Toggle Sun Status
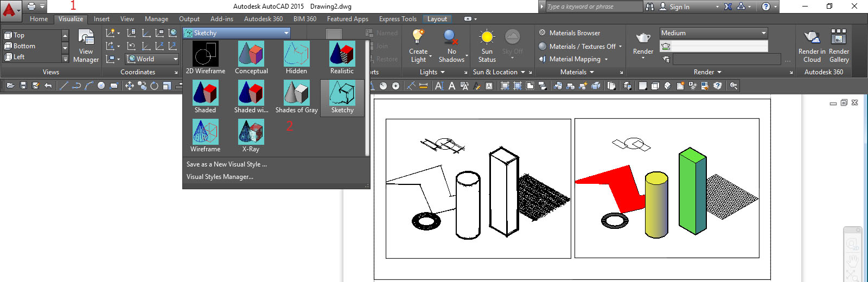This screenshot has width=868, height=282. tap(487, 46)
